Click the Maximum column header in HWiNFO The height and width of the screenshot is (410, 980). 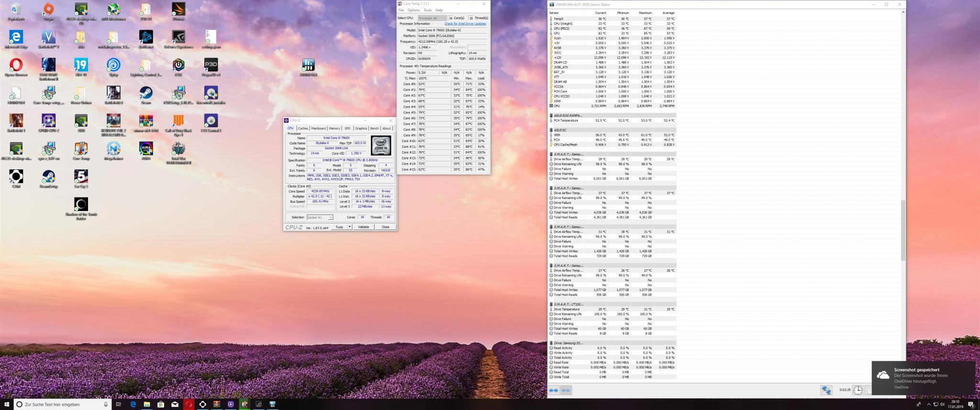[642, 13]
